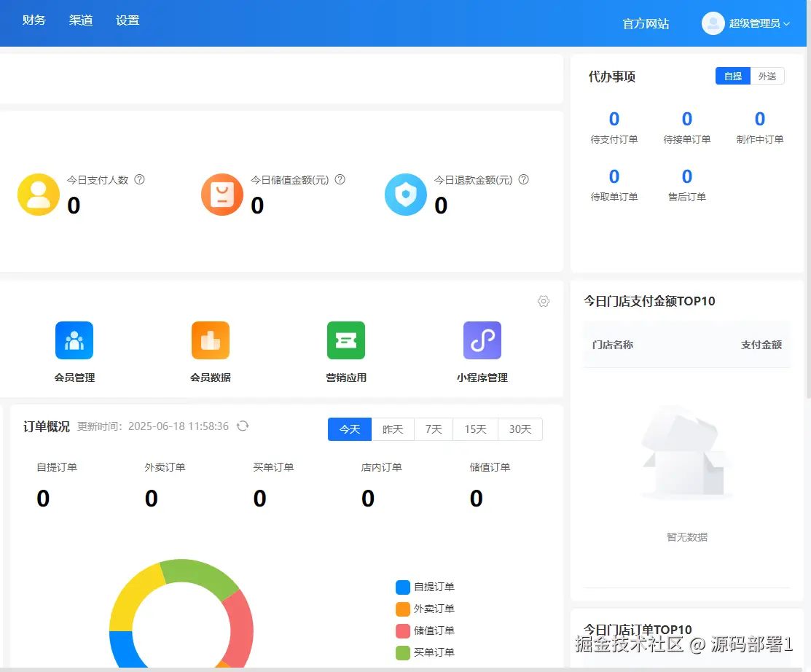Open the 设置 menu
This screenshot has width=811, height=672.
128,20
